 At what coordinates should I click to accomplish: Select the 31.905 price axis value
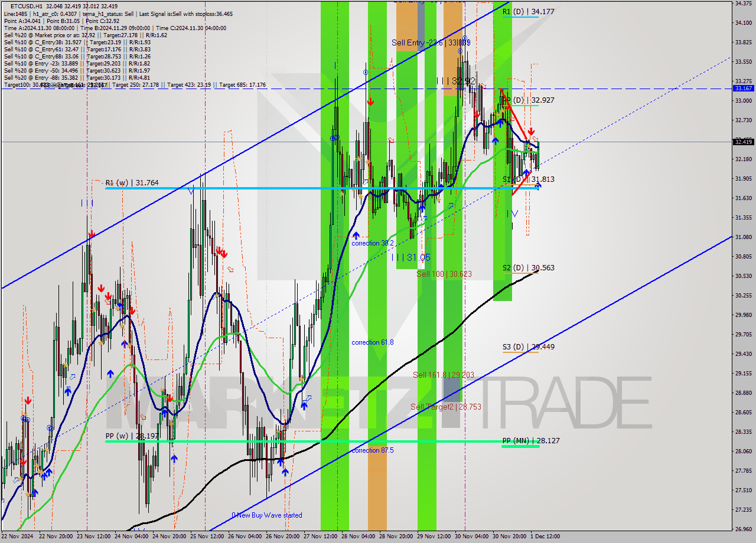coord(743,178)
